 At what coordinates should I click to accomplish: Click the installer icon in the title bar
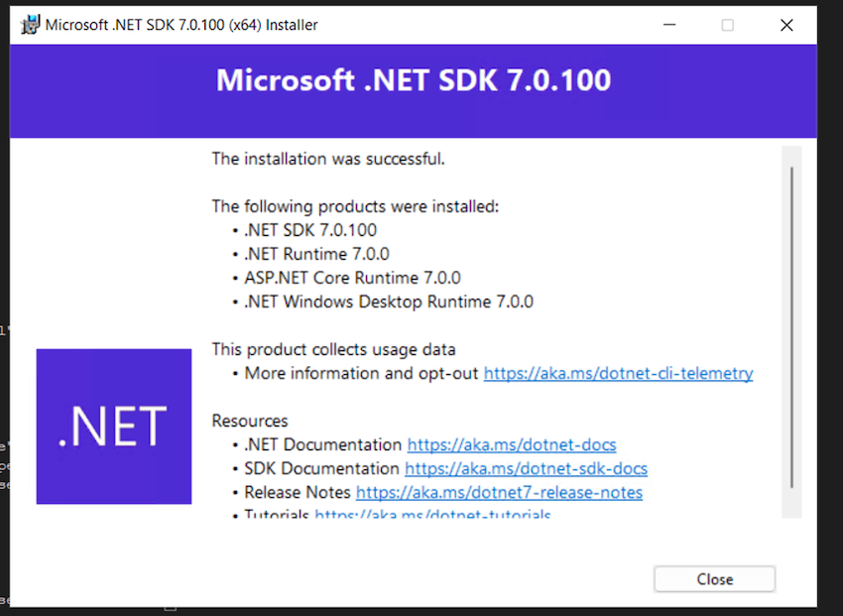tap(31, 25)
